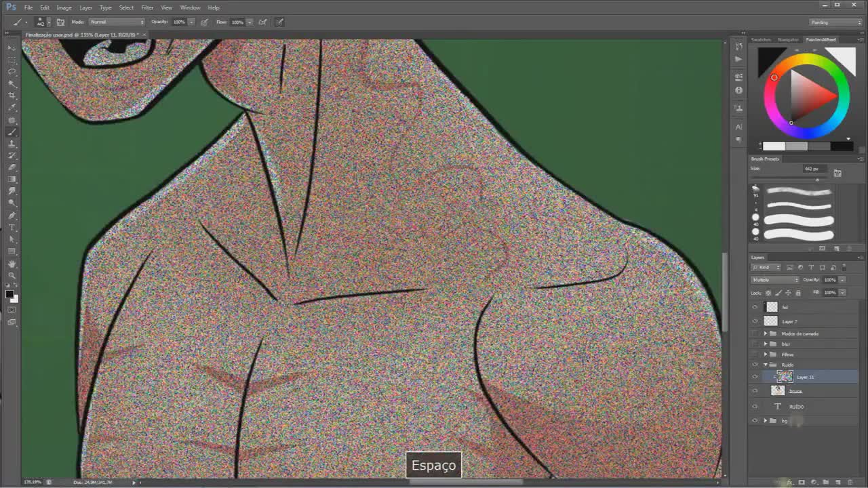This screenshot has height=488, width=868.
Task: Select the Horizontal Type tool
Action: click(x=12, y=228)
